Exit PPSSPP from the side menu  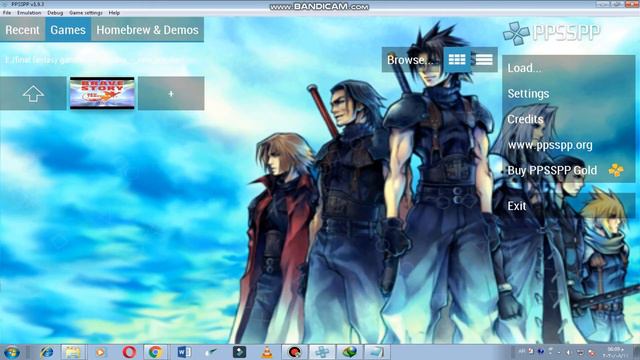(x=569, y=206)
